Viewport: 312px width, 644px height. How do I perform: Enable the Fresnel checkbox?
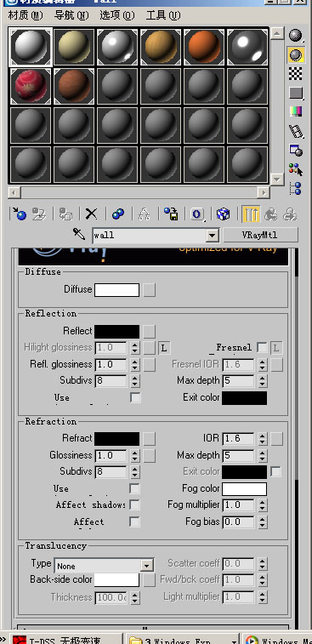tap(262, 348)
